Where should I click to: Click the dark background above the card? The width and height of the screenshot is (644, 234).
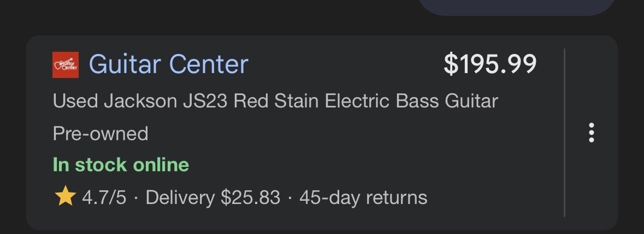pyautogui.click(x=218, y=16)
